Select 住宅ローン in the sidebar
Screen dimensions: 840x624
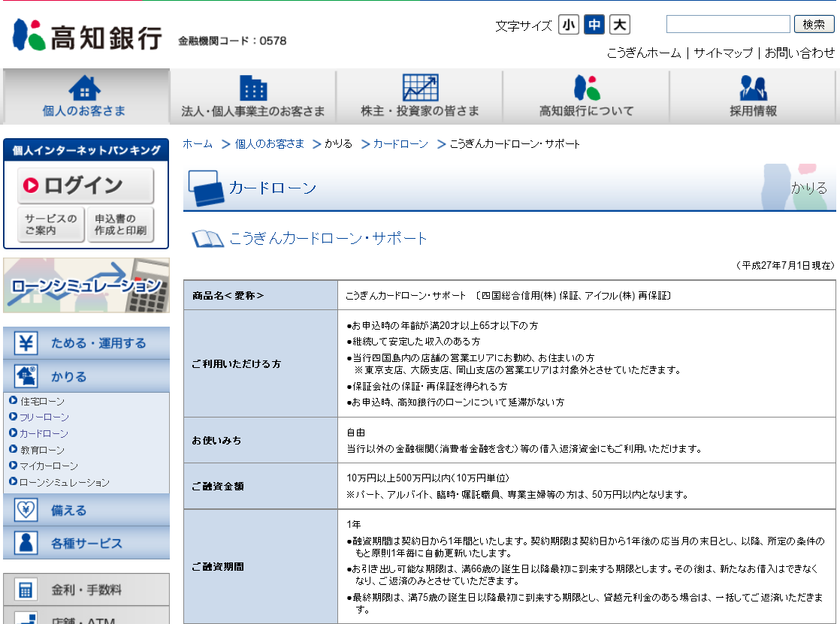42,401
